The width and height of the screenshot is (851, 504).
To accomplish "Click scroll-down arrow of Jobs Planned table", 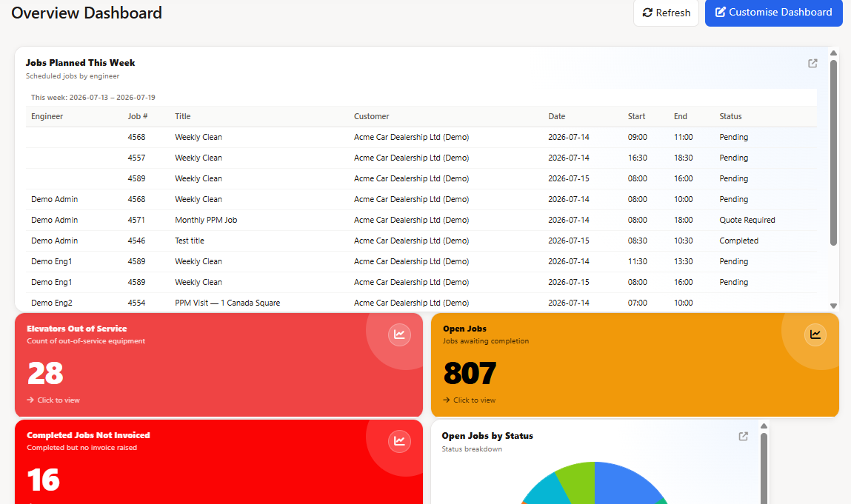I will click(x=834, y=306).
